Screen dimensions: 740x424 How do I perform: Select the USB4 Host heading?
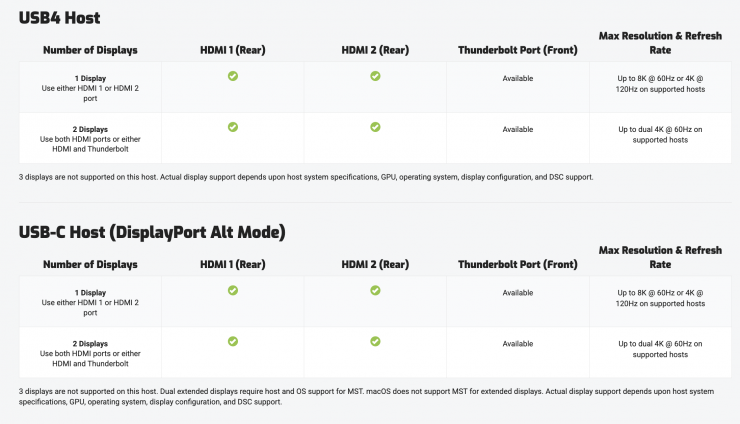pyautogui.click(x=59, y=18)
